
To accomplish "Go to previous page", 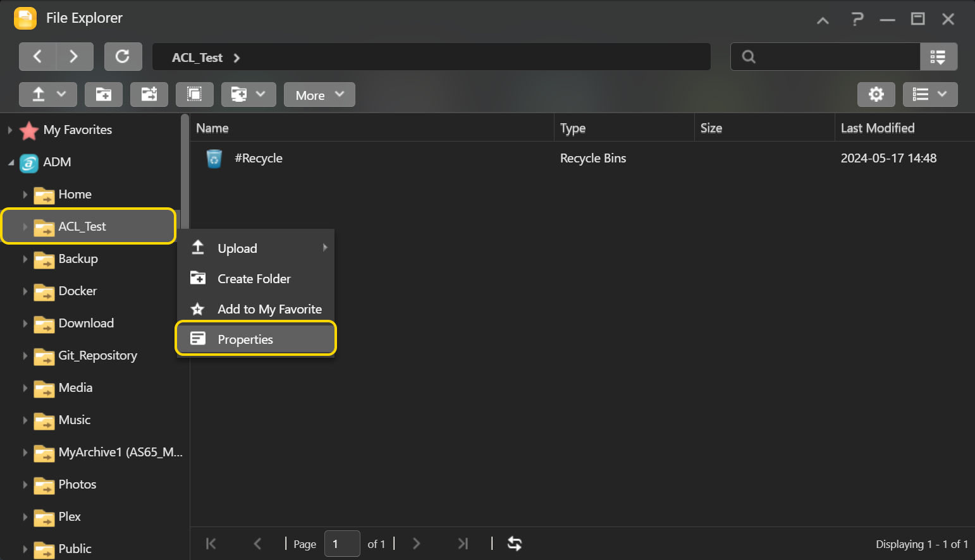I will pos(257,544).
